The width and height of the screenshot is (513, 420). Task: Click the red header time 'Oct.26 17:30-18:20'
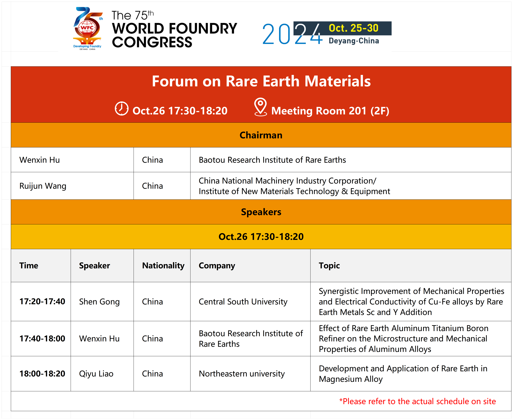tap(180, 111)
